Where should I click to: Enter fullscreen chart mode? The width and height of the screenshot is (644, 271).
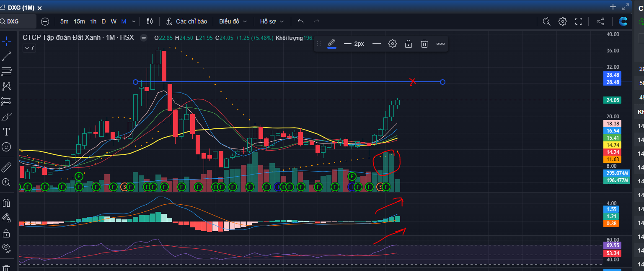tap(579, 21)
